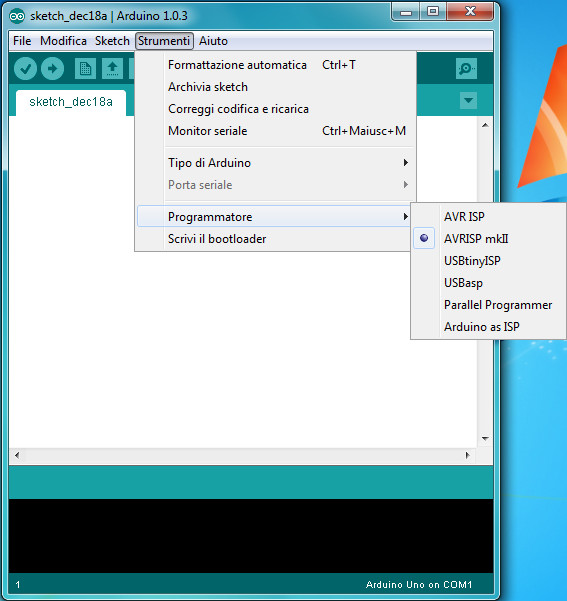Click the Open sketch up-arrow icon
This screenshot has height=601, width=567.
click(112, 69)
